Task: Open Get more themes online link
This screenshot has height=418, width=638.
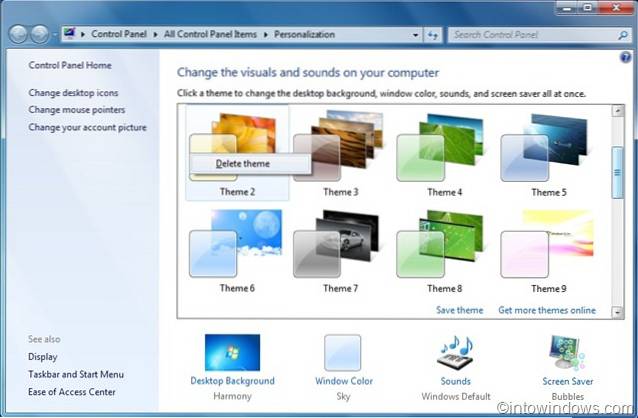Action: coord(546,310)
